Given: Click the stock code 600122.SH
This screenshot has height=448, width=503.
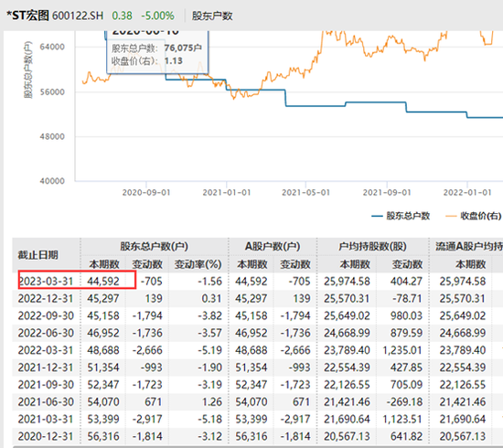Looking at the screenshot, I should [x=78, y=16].
